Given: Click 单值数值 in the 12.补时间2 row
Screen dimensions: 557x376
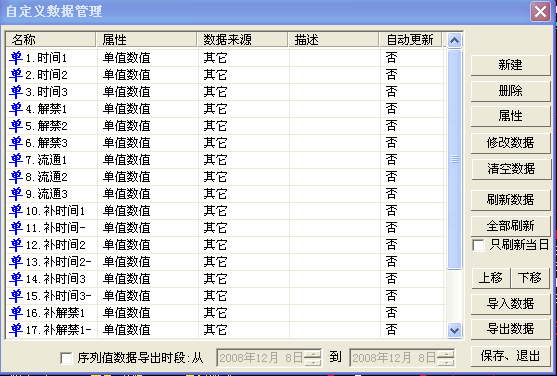Looking at the screenshot, I should tap(126, 245).
